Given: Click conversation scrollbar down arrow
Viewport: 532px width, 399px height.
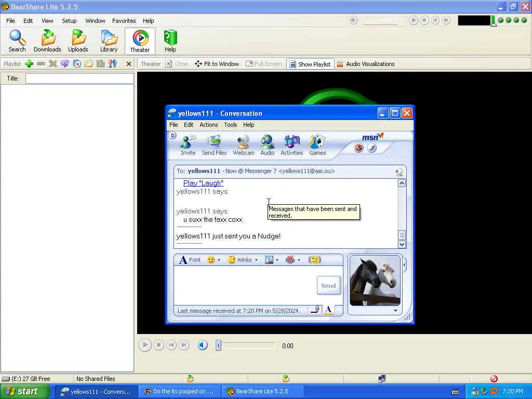Looking at the screenshot, I should (x=402, y=244).
